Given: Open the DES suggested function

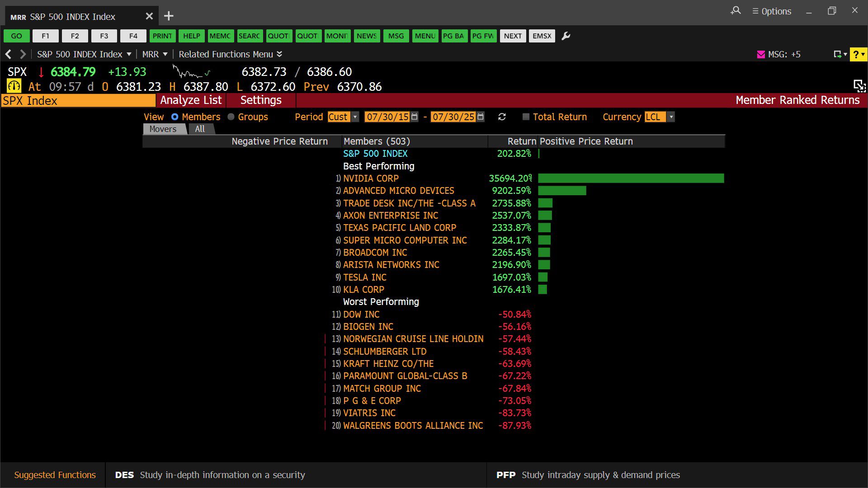Looking at the screenshot, I should pos(296,475).
